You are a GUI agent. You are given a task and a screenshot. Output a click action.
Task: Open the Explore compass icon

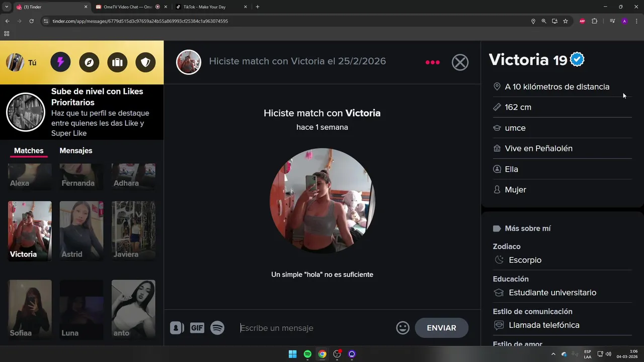click(x=89, y=62)
